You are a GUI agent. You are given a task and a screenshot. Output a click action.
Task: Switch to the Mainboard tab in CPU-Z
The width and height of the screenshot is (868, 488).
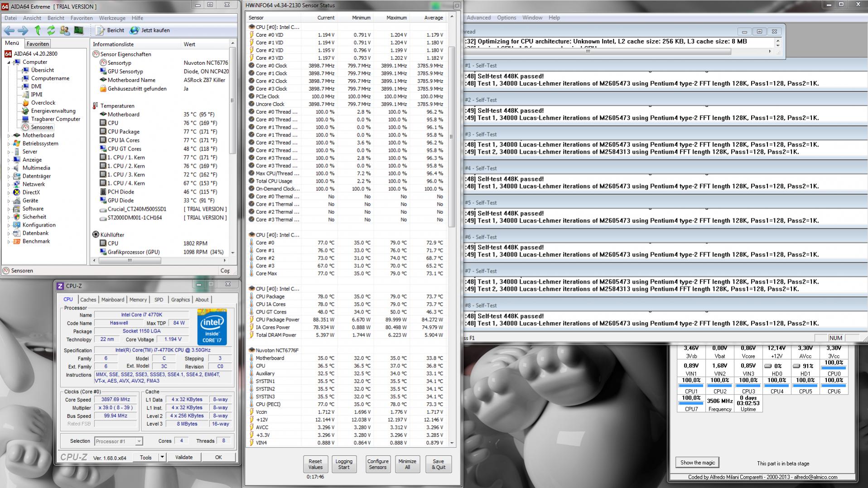point(113,300)
